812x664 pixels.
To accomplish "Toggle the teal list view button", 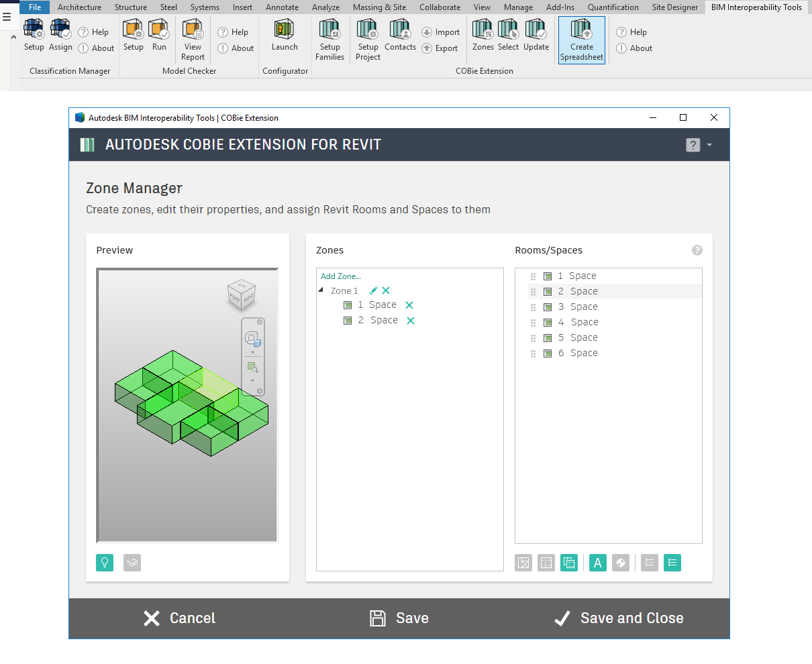I will click(672, 563).
